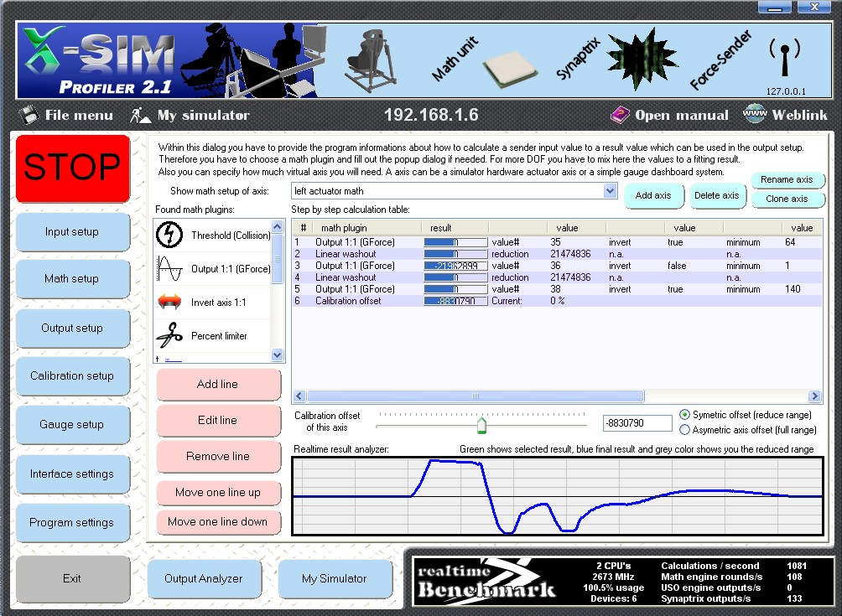The width and height of the screenshot is (842, 616).
Task: Click the plugin list scroll up arrow
Action: click(x=277, y=226)
